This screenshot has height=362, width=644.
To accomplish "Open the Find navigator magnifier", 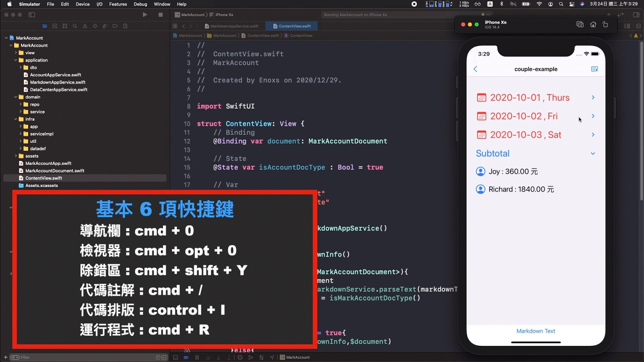I will click(x=75, y=26).
